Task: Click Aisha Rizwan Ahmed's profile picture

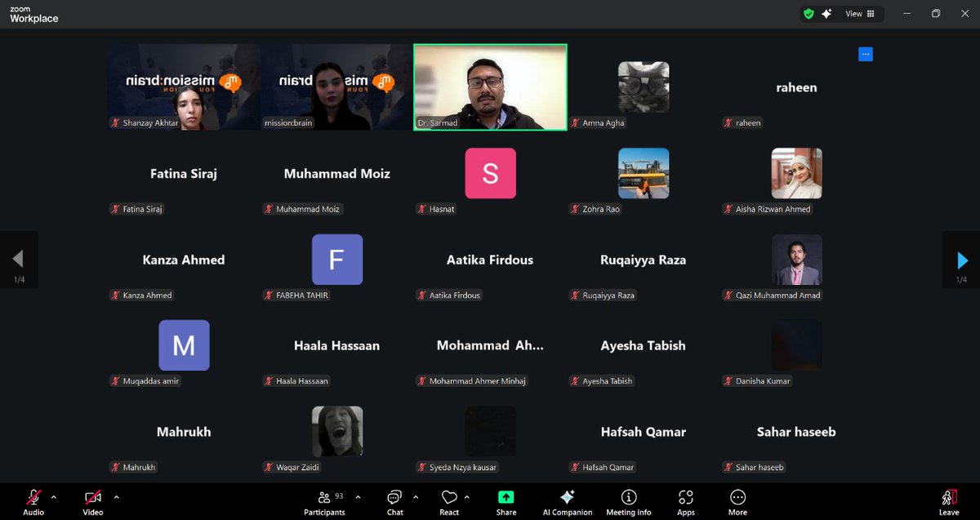Action: (x=796, y=173)
